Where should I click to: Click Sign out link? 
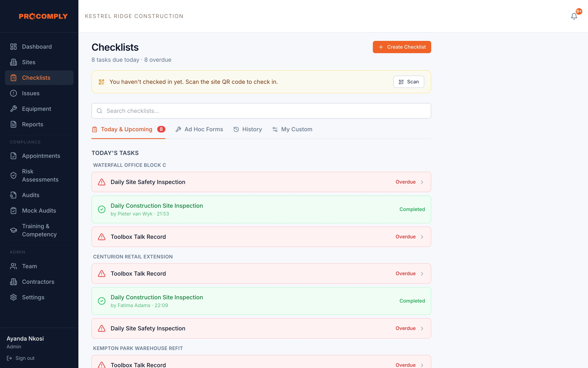(x=21, y=358)
